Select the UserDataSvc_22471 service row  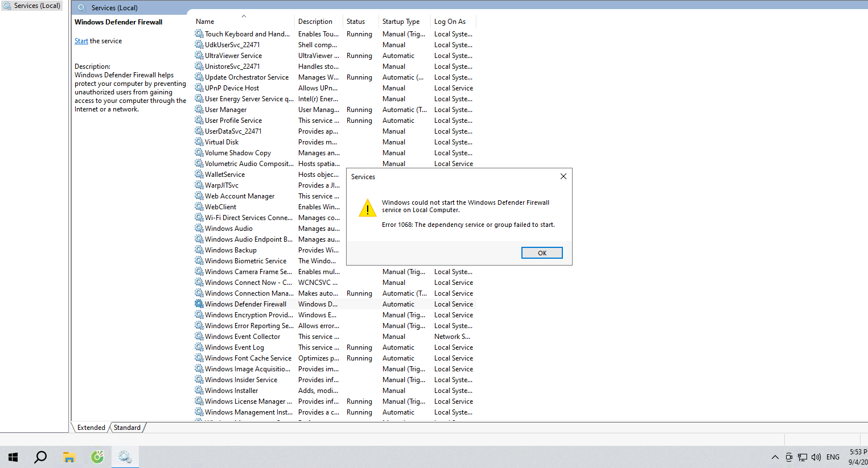click(335, 131)
